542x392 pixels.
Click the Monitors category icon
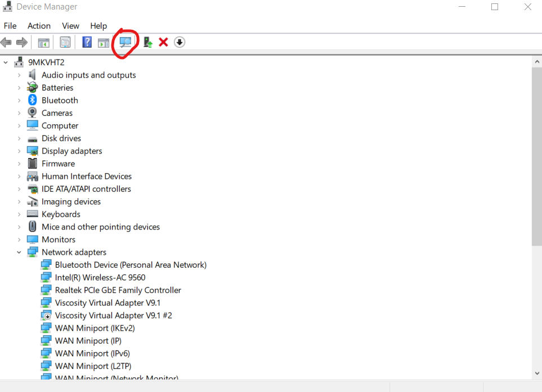[x=33, y=240]
